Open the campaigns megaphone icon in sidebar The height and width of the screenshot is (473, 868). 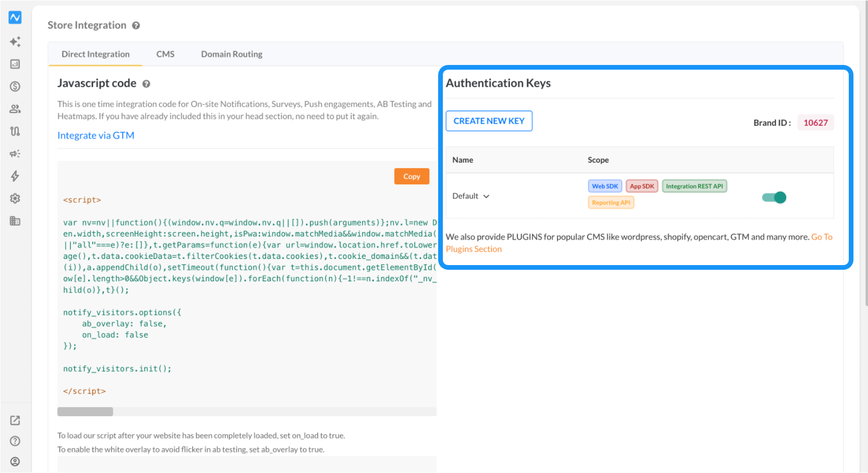pos(15,153)
